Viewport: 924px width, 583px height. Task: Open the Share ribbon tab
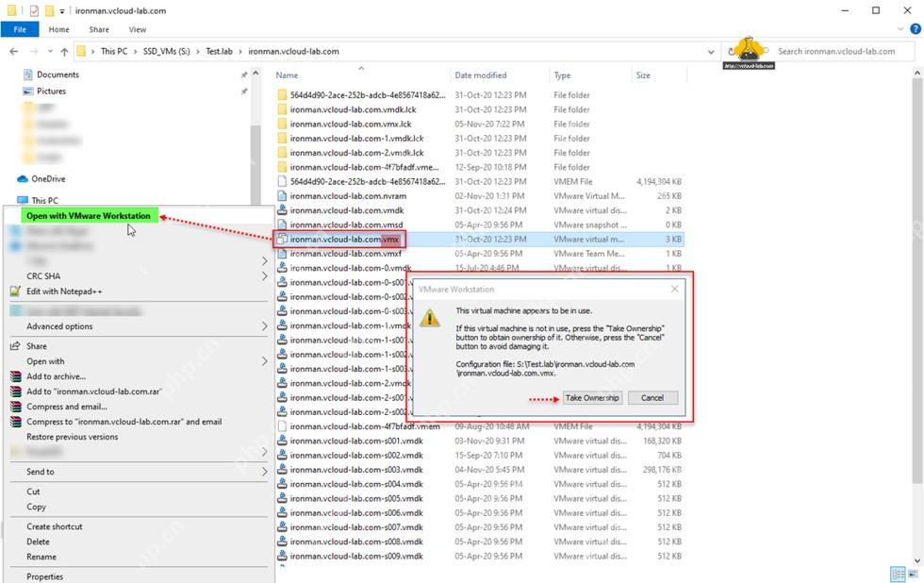click(99, 29)
